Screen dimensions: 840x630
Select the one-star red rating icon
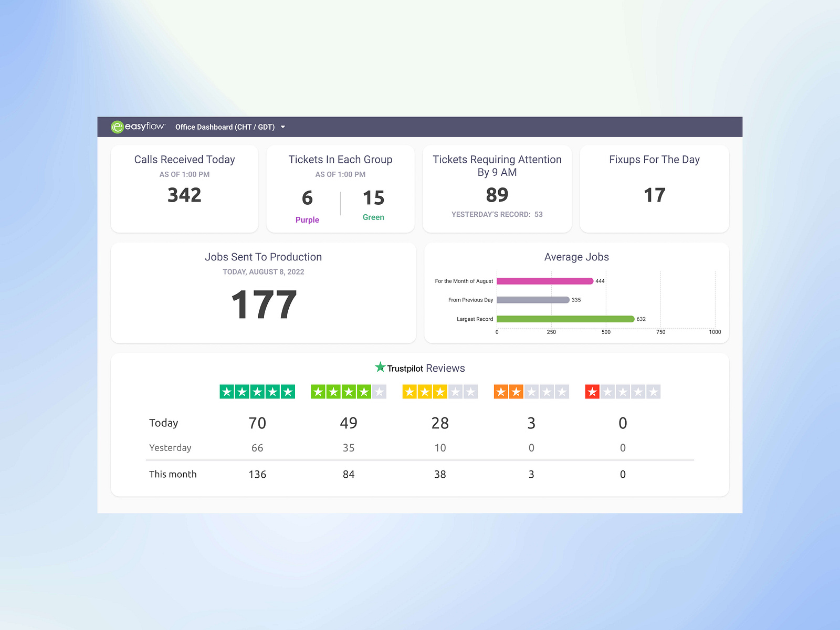click(622, 391)
